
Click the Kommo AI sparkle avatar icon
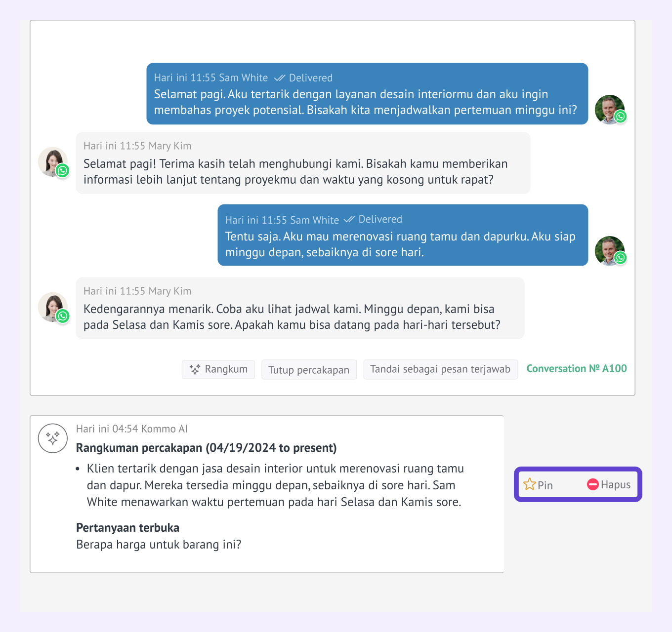[53, 438]
